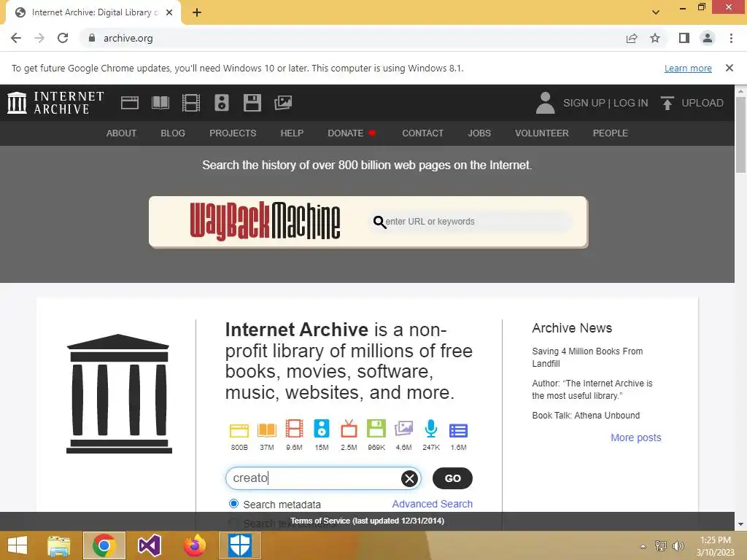
Task: Dismiss the Chrome update notification banner
Action: tap(729, 68)
